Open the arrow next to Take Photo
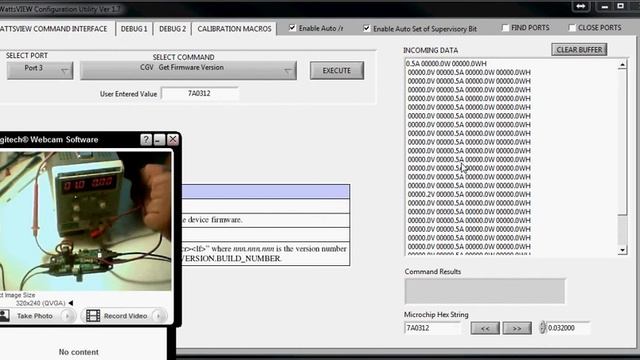The image size is (640, 360). [68, 316]
